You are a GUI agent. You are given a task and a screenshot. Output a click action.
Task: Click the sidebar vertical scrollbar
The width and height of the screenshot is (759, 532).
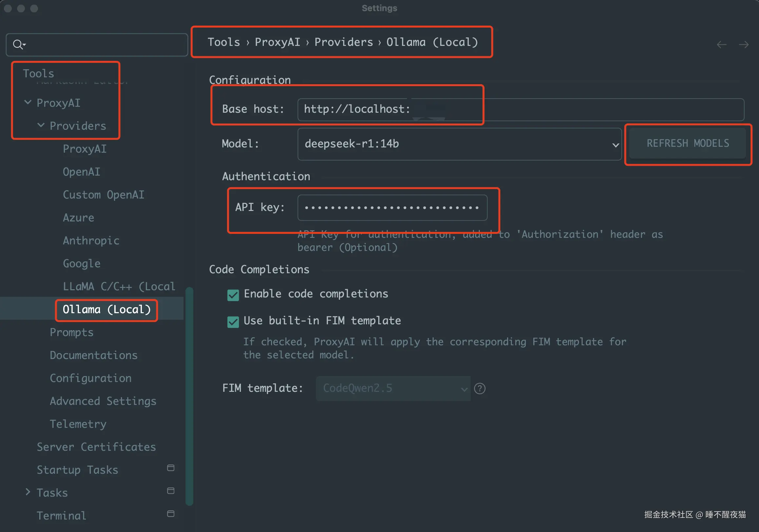pos(189,396)
